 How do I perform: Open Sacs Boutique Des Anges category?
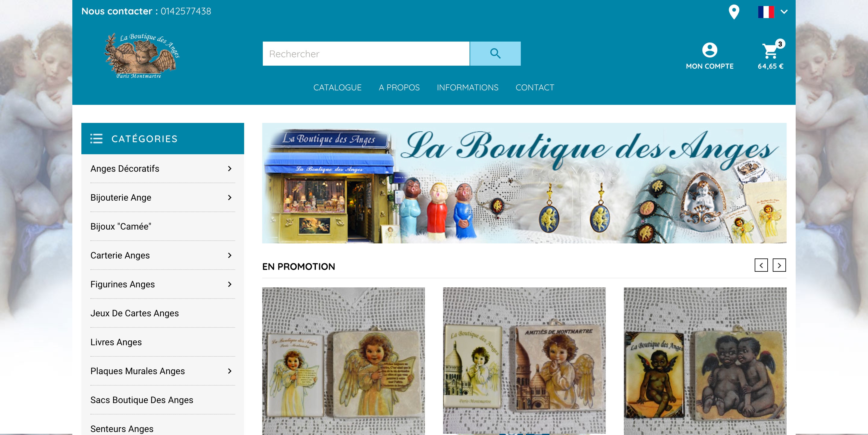[142, 400]
